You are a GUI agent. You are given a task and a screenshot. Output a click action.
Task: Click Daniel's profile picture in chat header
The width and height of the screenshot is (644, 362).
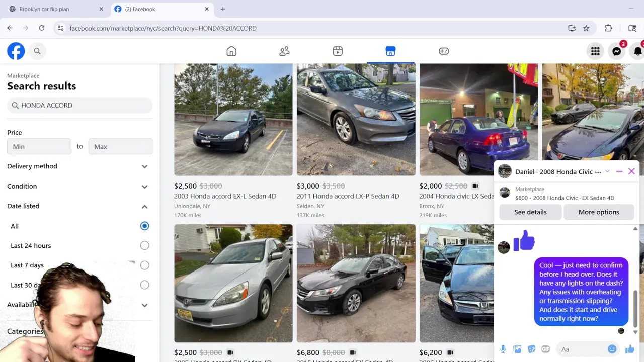pyautogui.click(x=505, y=171)
